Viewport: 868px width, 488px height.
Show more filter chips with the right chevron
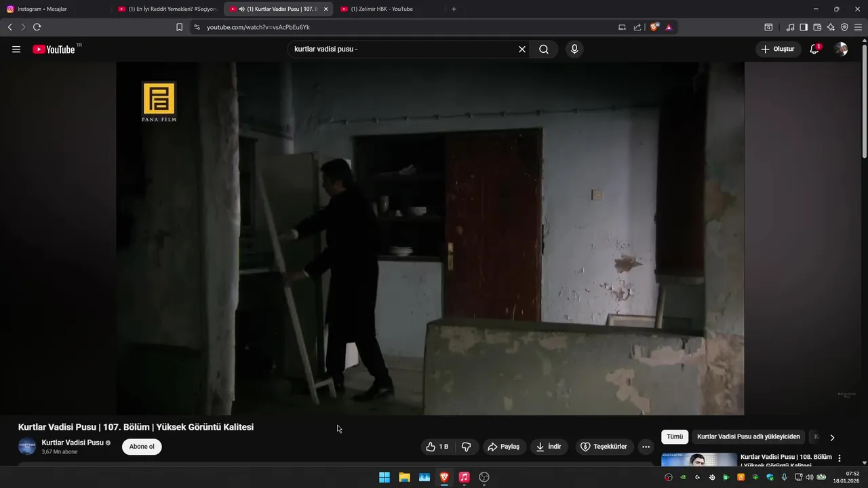[832, 437]
